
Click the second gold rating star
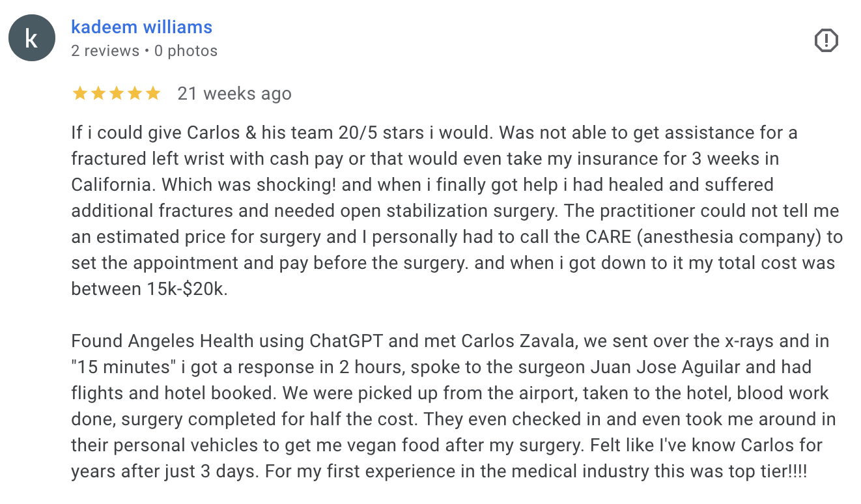[x=98, y=94]
